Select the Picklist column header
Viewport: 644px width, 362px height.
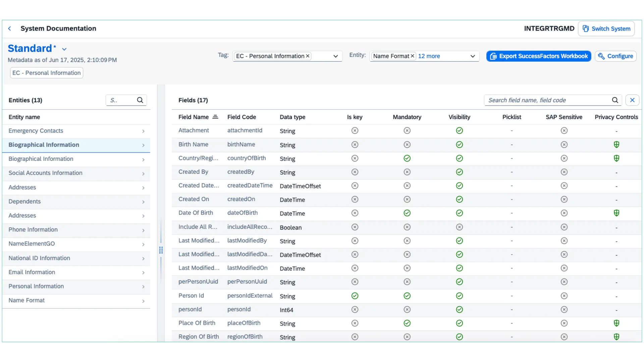pos(512,117)
